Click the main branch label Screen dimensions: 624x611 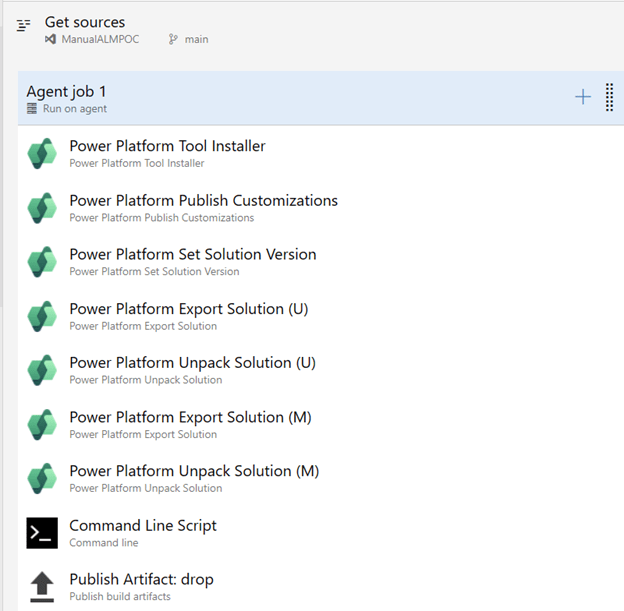(196, 40)
